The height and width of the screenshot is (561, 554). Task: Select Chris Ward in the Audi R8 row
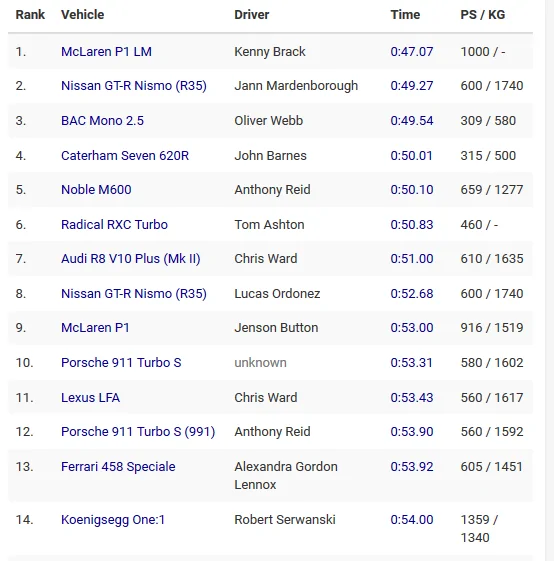coord(266,259)
